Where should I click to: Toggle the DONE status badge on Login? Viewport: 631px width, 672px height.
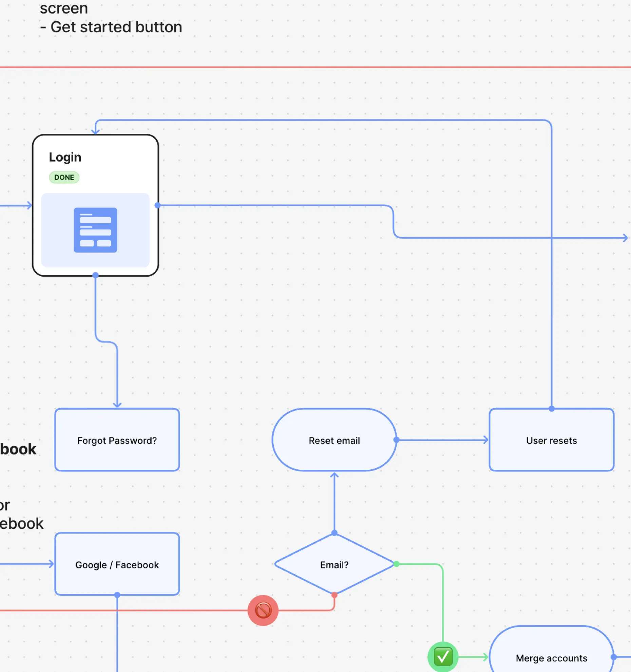click(64, 177)
